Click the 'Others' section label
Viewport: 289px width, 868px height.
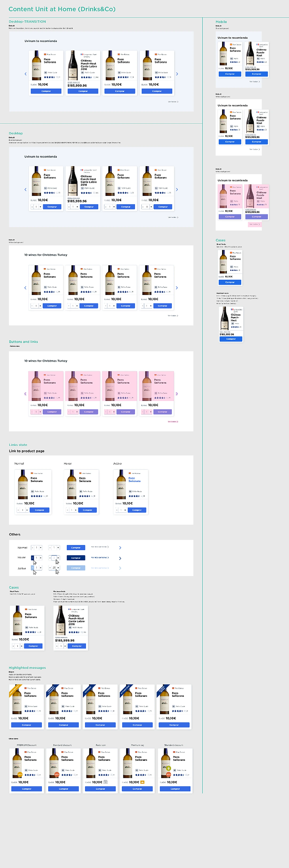click(x=15, y=534)
